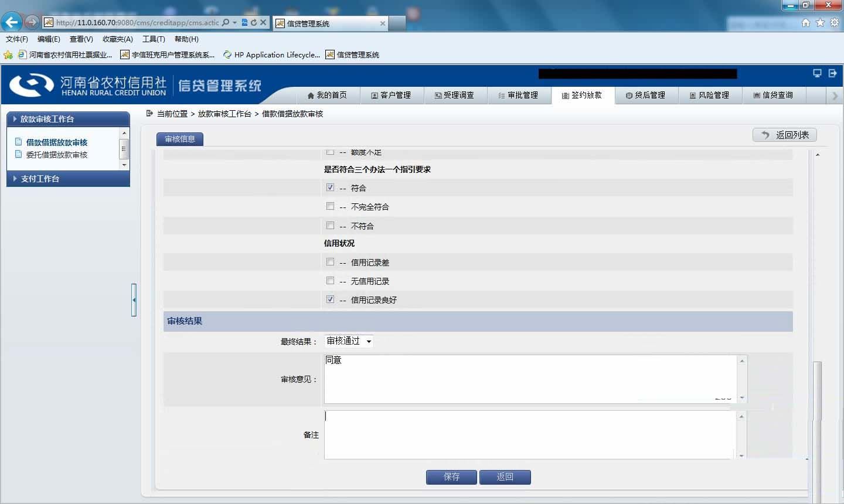Switch to 受理调查 tab
844x504 pixels.
(x=454, y=95)
